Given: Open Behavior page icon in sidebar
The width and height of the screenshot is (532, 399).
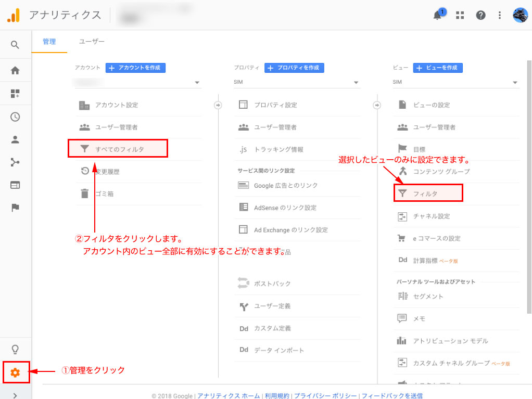Looking at the screenshot, I should pyautogui.click(x=15, y=185).
